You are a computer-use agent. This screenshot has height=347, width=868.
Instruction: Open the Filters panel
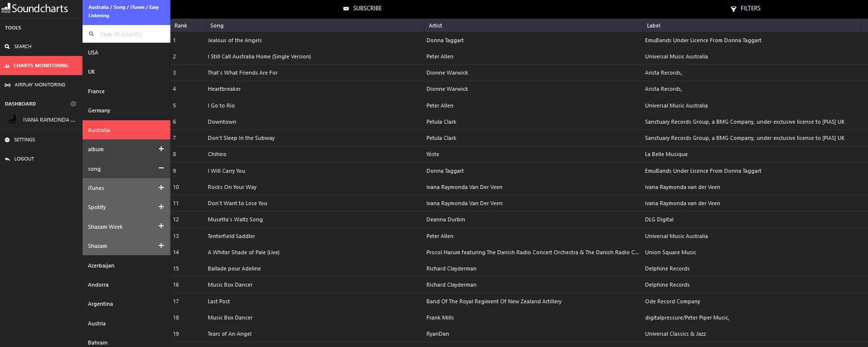coord(745,8)
